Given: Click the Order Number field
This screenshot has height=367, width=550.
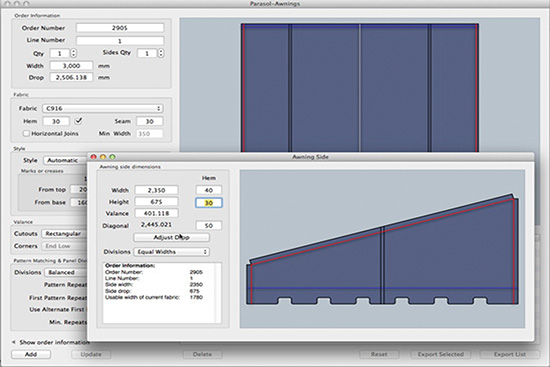Looking at the screenshot, I should [120, 28].
